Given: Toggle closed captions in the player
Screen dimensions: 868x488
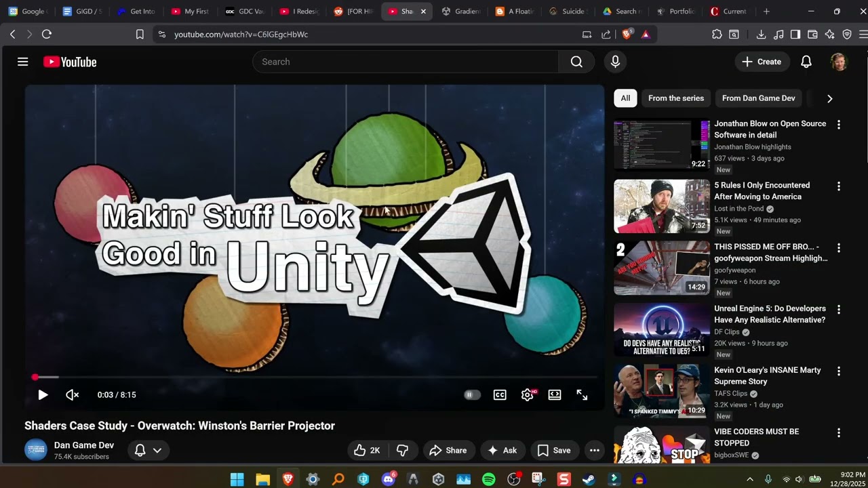Looking at the screenshot, I should (x=500, y=394).
